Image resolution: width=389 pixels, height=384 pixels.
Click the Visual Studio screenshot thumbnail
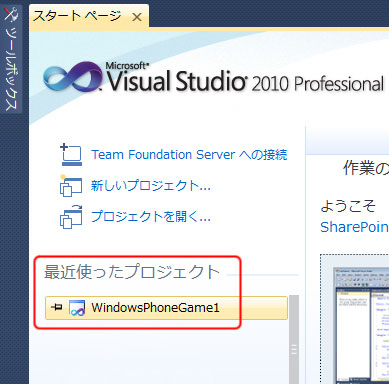pos(361,324)
